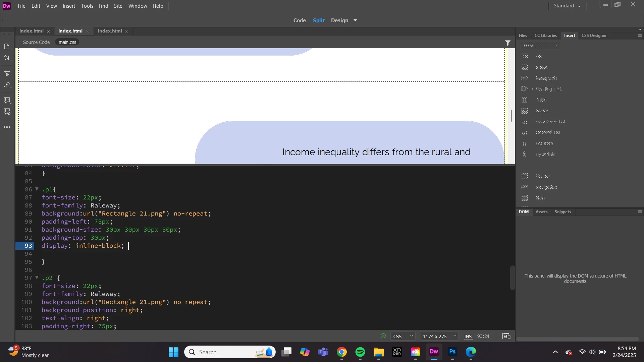
Task: Insert an Image from the Insert panel
Action: click(x=542, y=67)
